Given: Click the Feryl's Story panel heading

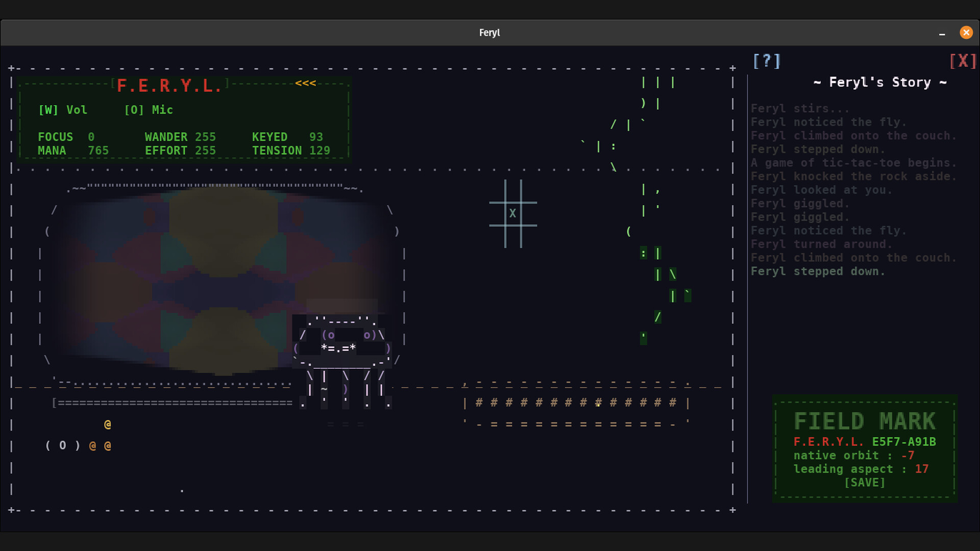Looking at the screenshot, I should point(879,83).
